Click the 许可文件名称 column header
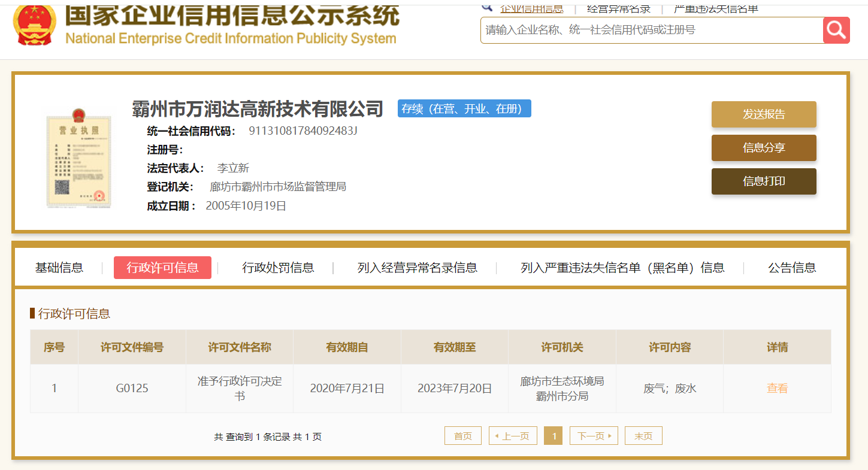Image resolution: width=868 pixels, height=470 pixels. coord(240,347)
